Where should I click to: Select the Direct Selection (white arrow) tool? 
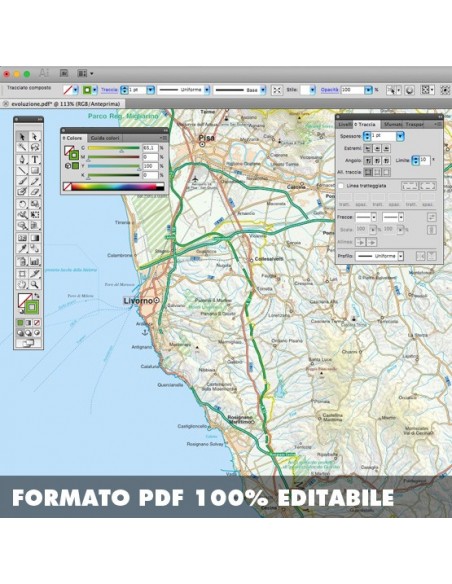point(35,137)
